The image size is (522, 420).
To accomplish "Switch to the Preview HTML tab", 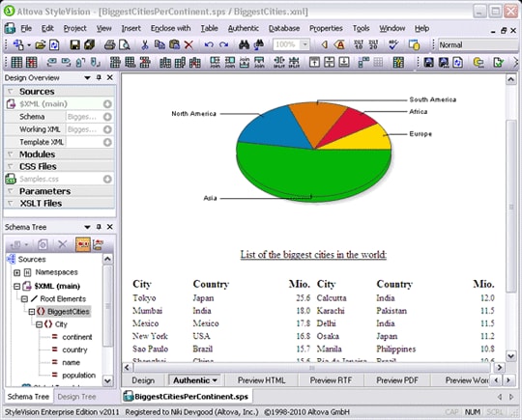I will (x=261, y=380).
